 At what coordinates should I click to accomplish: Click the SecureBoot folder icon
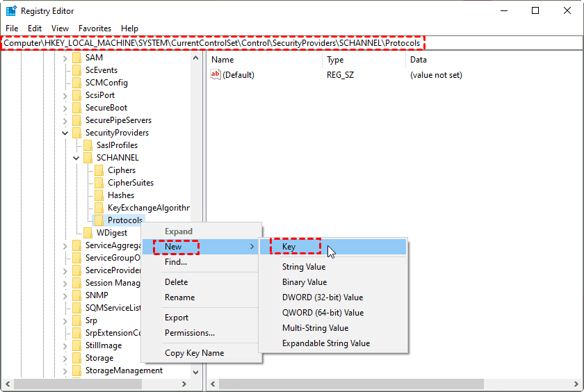coord(76,108)
